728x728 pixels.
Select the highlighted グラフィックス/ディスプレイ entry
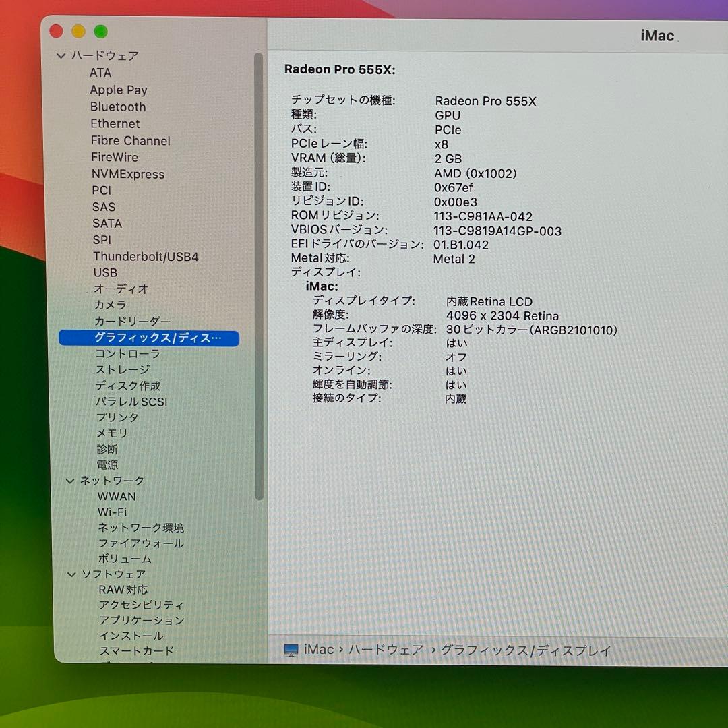point(148,338)
